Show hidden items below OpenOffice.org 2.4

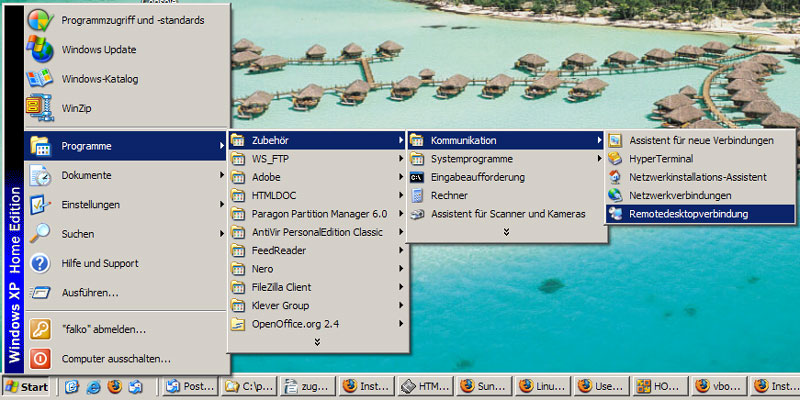point(317,342)
